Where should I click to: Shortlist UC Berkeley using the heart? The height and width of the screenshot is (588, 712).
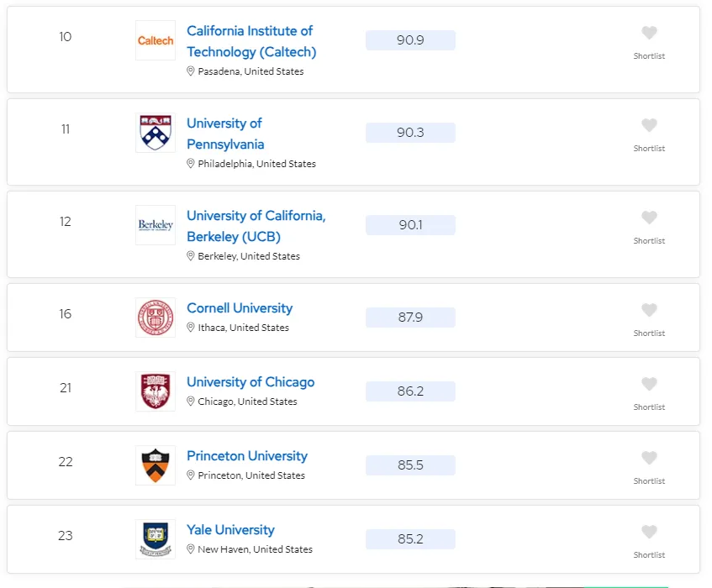(649, 218)
